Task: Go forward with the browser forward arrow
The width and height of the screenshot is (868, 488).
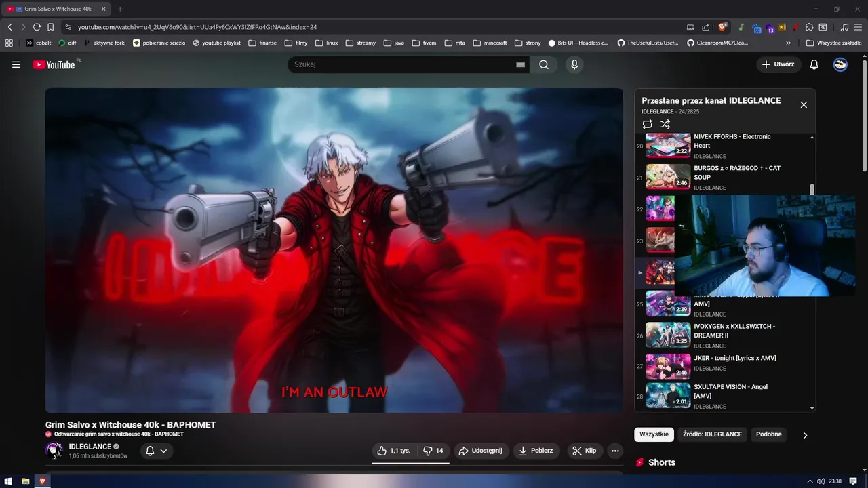Action: pyautogui.click(x=23, y=27)
